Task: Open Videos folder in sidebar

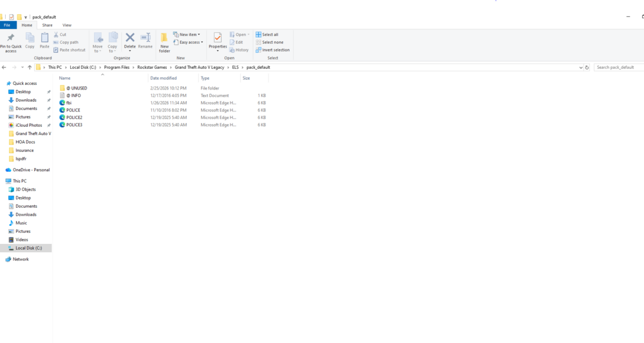Action: [x=22, y=239]
